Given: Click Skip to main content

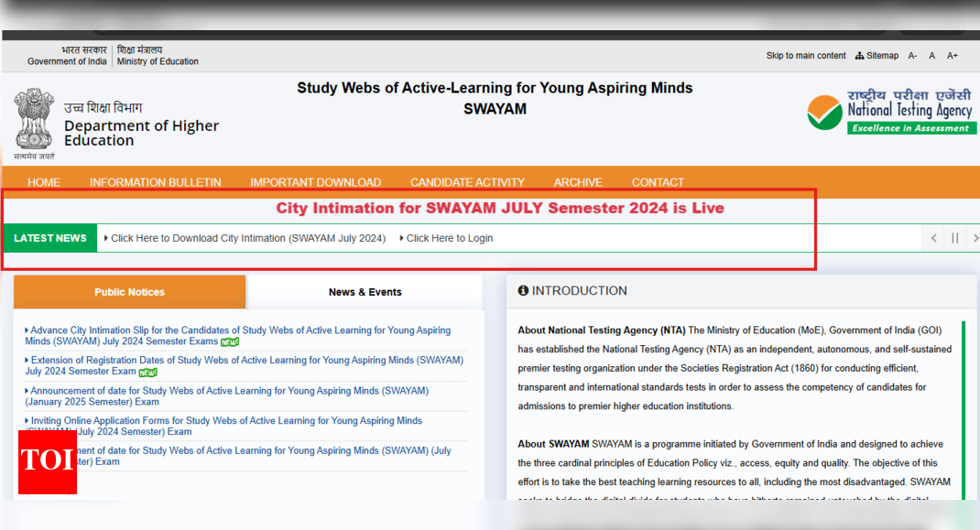Looking at the screenshot, I should click(805, 55).
